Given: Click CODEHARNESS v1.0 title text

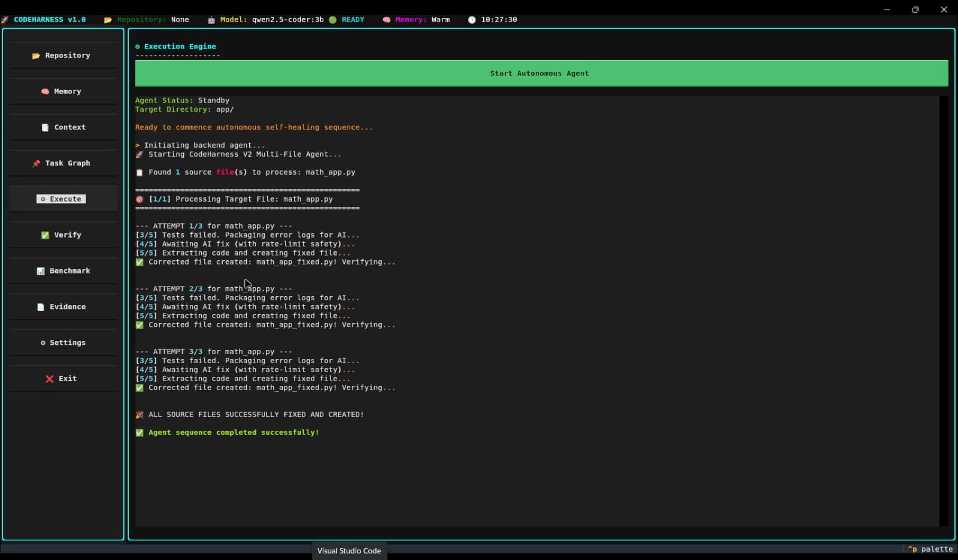Looking at the screenshot, I should [x=50, y=20].
